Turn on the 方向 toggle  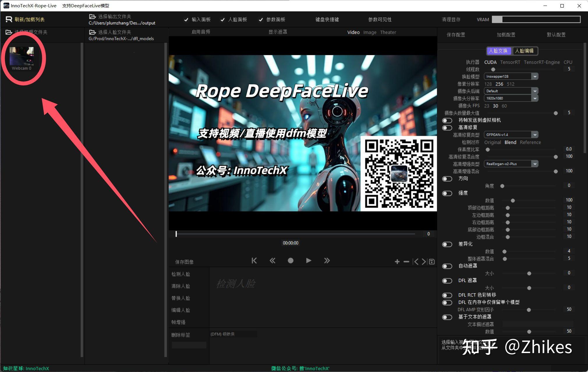[x=447, y=179]
